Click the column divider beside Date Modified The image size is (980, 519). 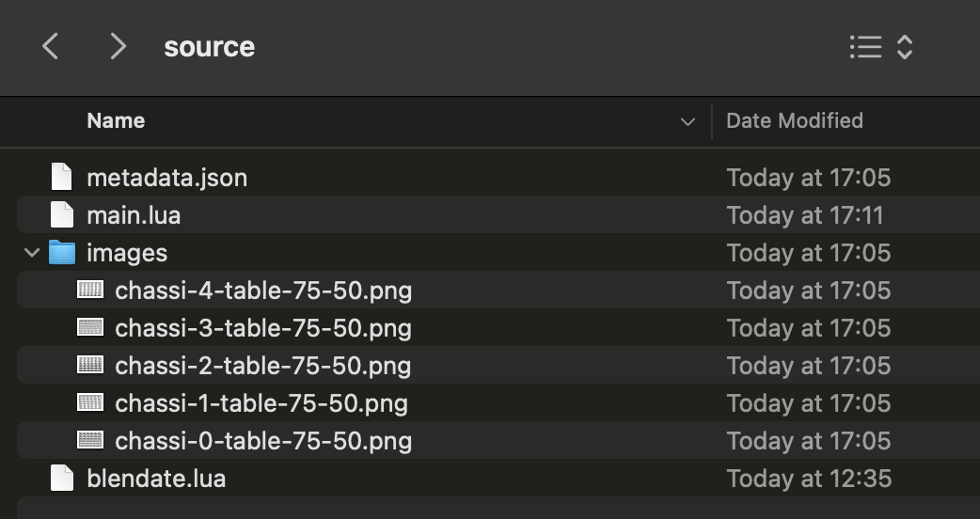712,121
